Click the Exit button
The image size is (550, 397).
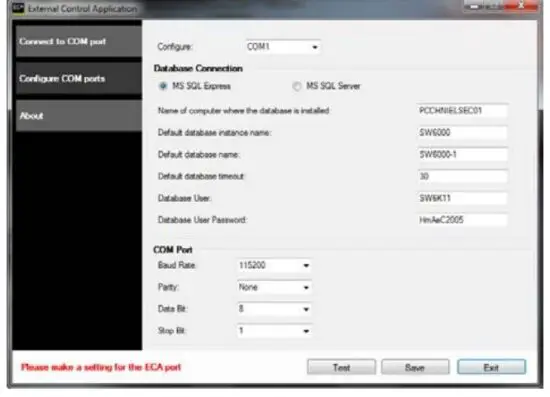tap(491, 367)
